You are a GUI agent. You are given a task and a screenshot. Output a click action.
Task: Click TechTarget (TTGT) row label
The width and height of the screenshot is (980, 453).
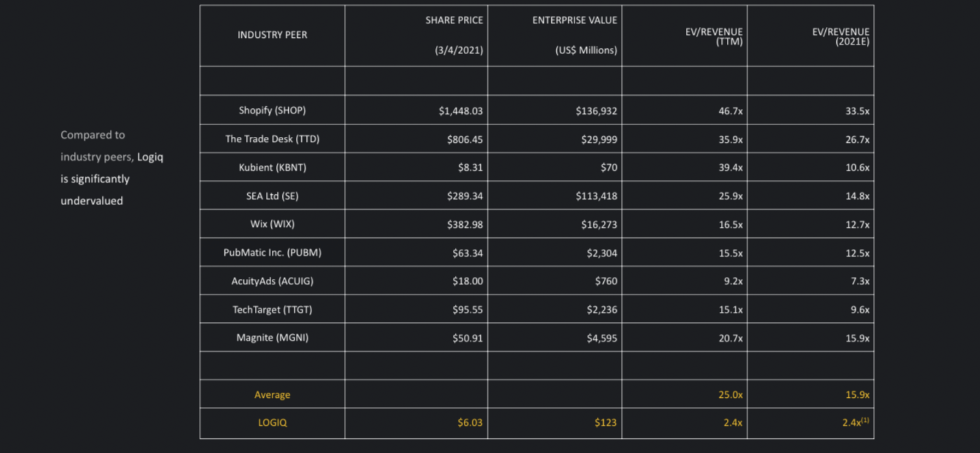272,310
